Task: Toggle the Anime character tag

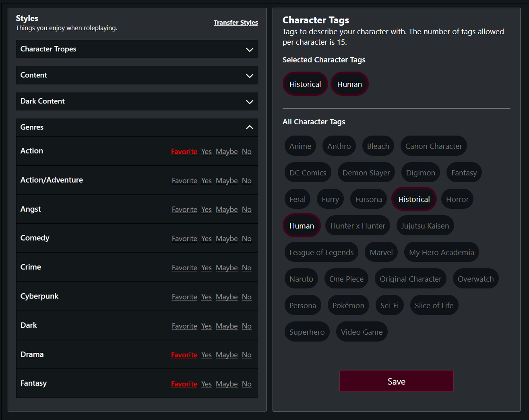Action: pos(300,146)
